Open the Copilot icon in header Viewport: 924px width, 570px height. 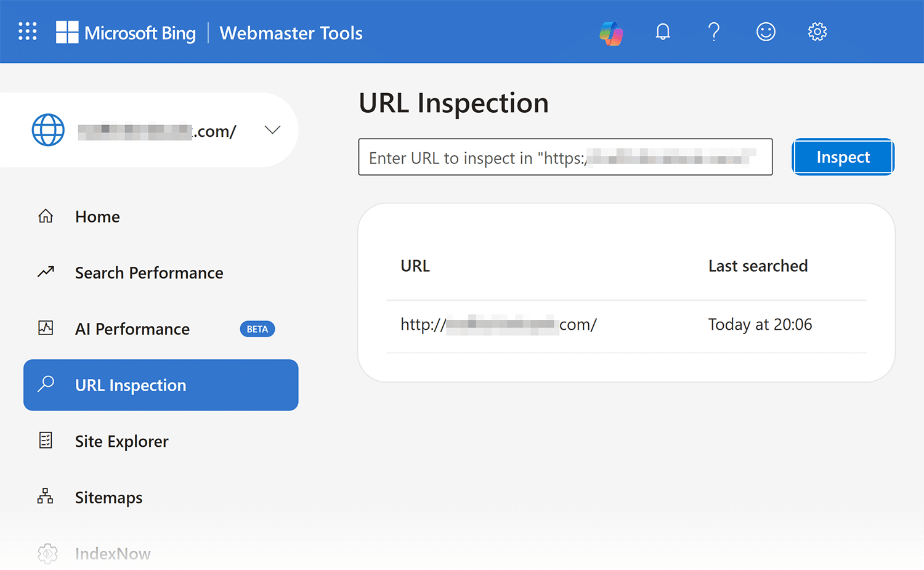point(611,33)
